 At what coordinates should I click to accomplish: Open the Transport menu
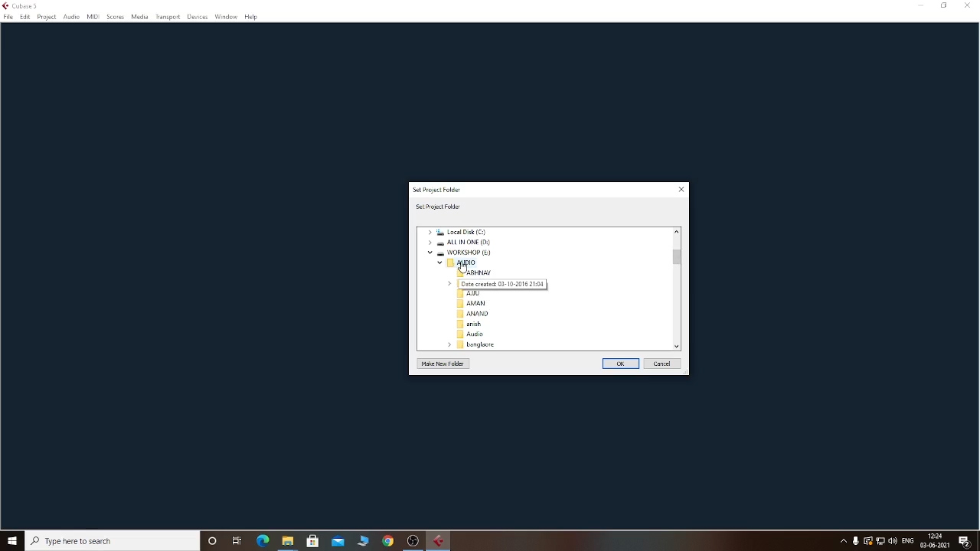point(168,17)
